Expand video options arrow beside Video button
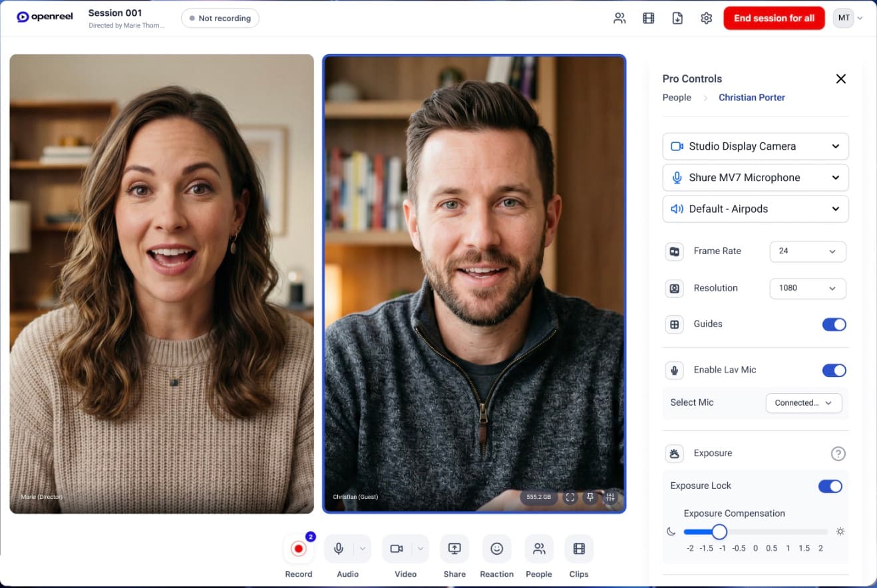The image size is (877, 588). [x=421, y=549]
